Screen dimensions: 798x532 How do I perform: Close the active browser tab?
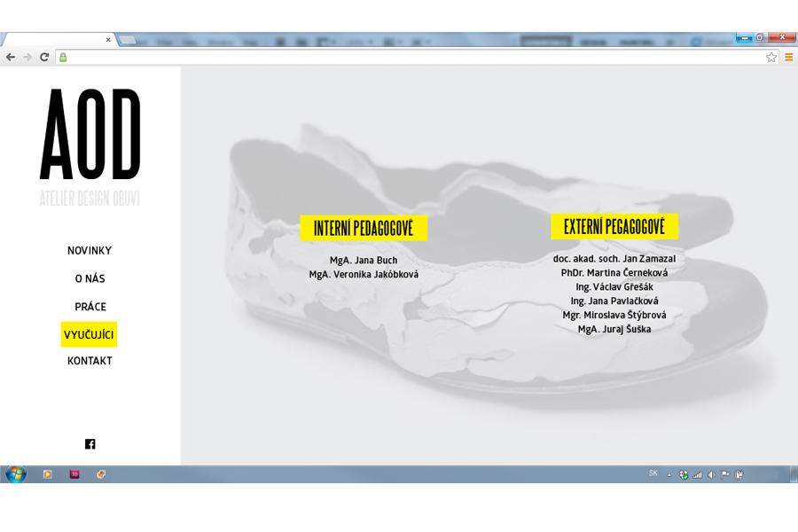(x=108, y=40)
